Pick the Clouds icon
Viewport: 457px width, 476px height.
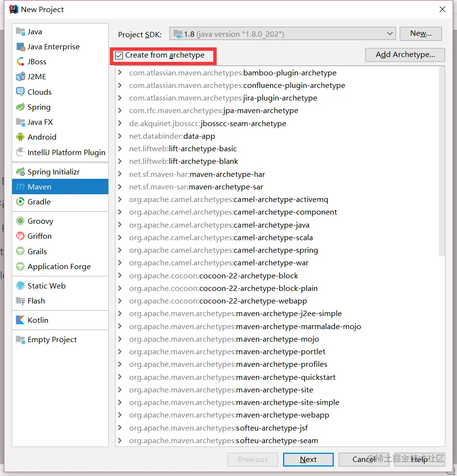(20, 92)
